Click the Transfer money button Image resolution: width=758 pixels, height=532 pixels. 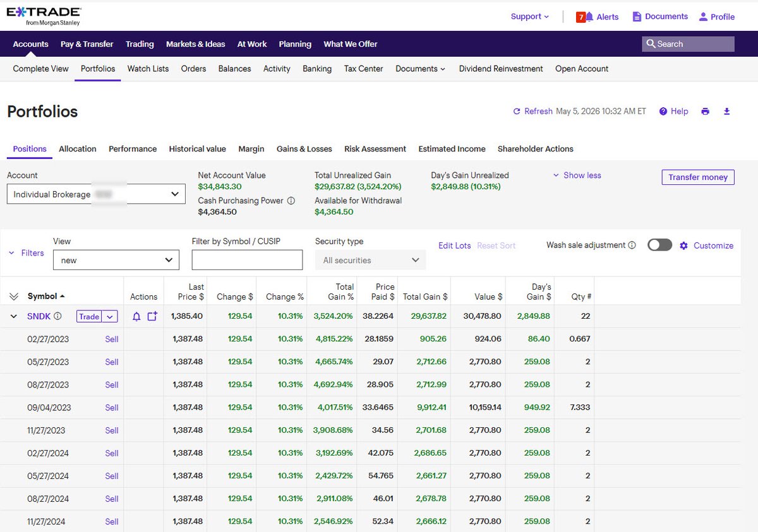coord(698,177)
